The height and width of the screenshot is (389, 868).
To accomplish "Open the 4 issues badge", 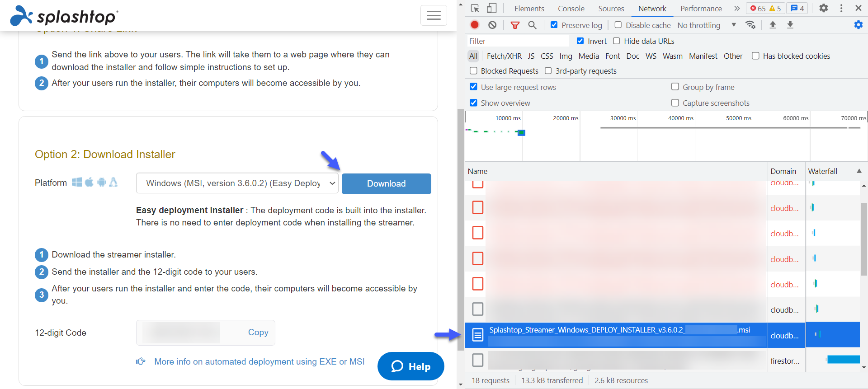I will tap(797, 8).
